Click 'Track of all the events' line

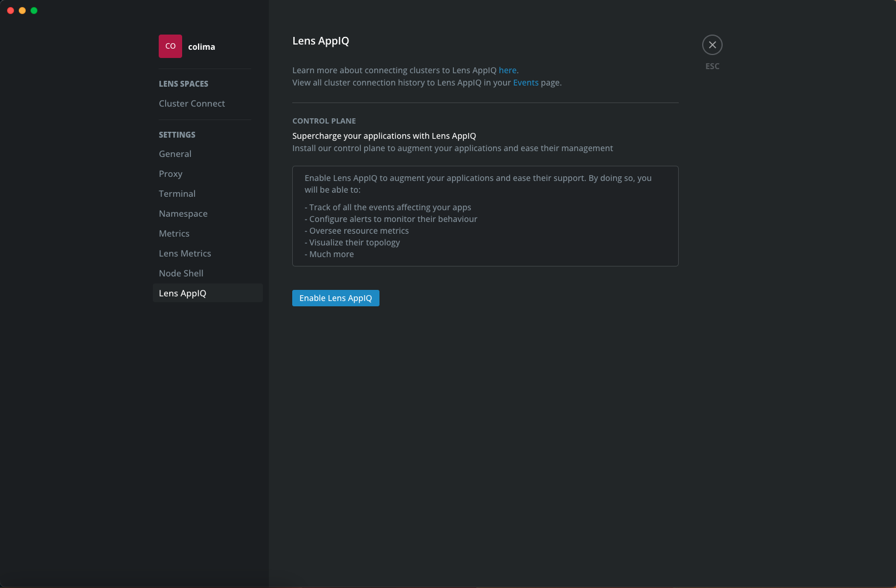click(388, 207)
